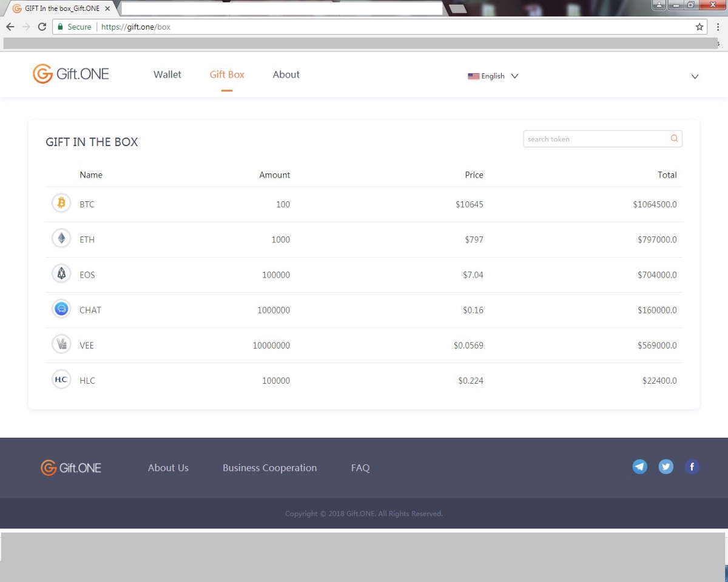Expand the account chevron at header right
This screenshot has width=728, height=582.
click(695, 76)
